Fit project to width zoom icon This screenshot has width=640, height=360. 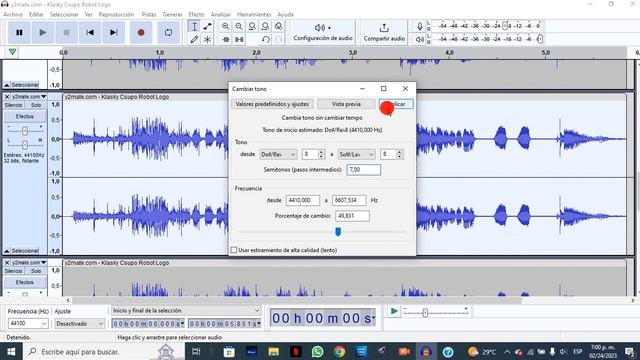[x=265, y=27]
